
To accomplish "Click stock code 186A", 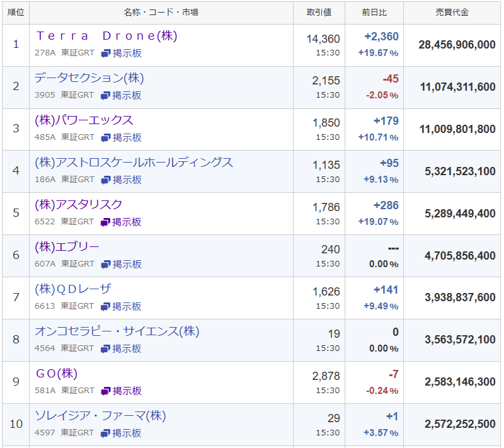I will pos(45,180).
